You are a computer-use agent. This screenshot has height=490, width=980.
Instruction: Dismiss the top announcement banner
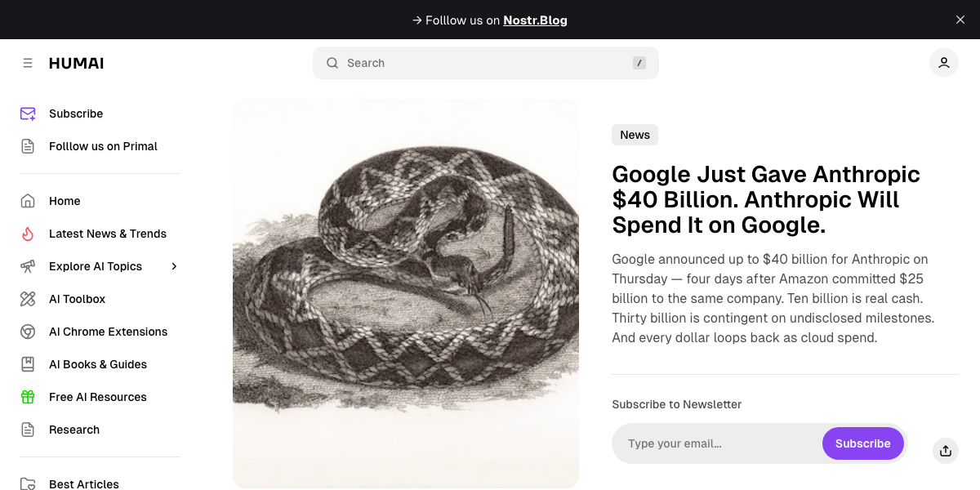(x=960, y=20)
